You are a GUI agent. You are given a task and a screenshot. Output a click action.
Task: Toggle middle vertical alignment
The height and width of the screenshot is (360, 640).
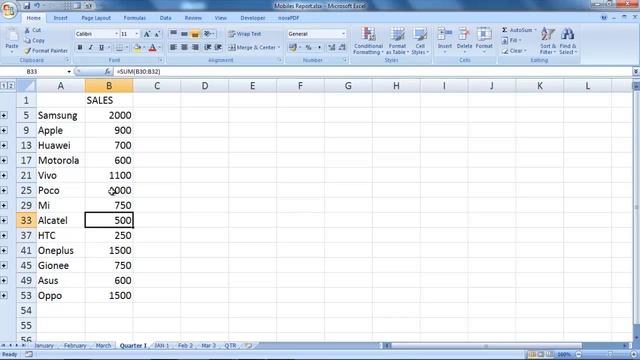[184, 34]
